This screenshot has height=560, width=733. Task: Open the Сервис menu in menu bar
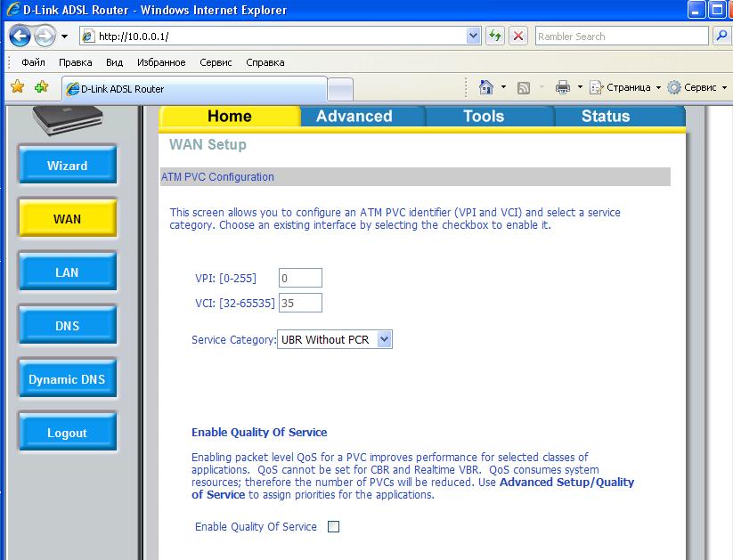coord(216,62)
